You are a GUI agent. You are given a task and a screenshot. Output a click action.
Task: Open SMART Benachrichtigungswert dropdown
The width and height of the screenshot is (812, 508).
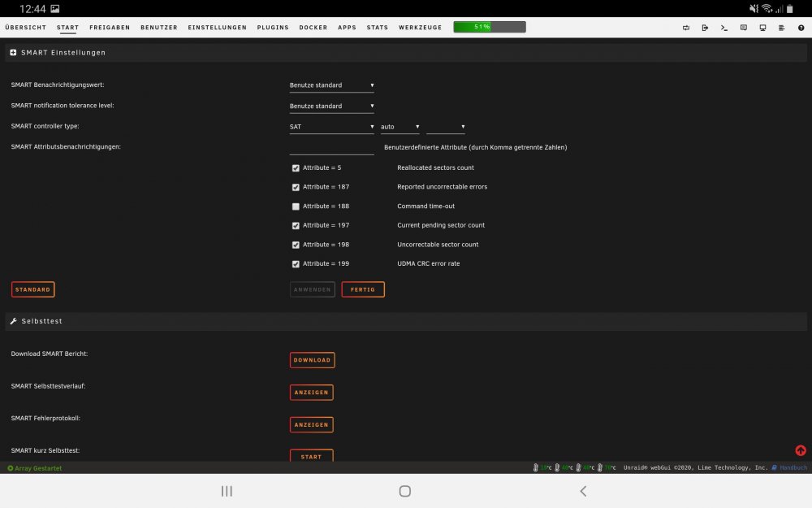coord(331,85)
